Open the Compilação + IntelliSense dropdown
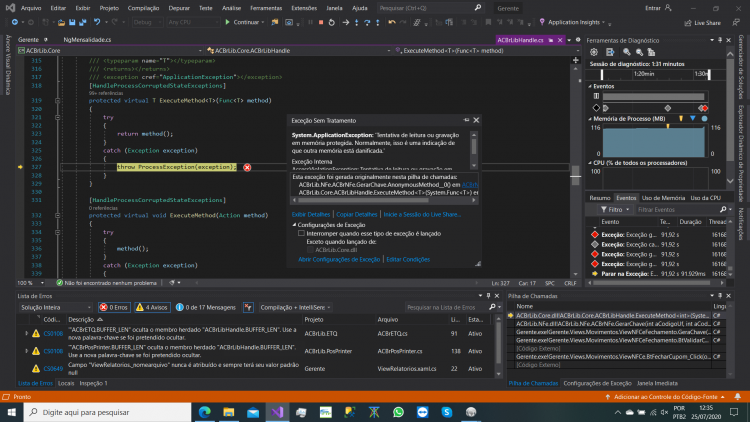 coord(295,307)
